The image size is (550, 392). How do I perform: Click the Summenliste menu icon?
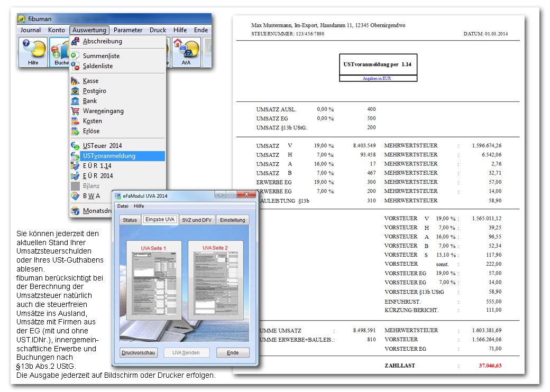click(75, 55)
